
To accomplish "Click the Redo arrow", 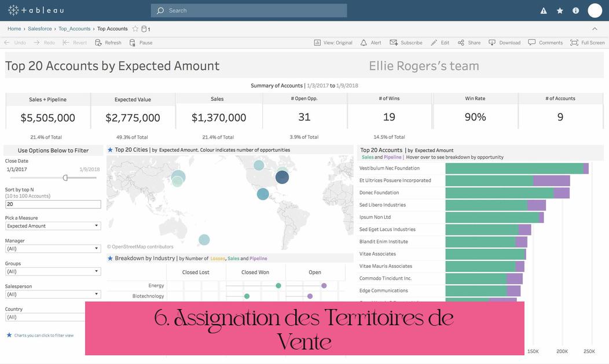I will (36, 42).
